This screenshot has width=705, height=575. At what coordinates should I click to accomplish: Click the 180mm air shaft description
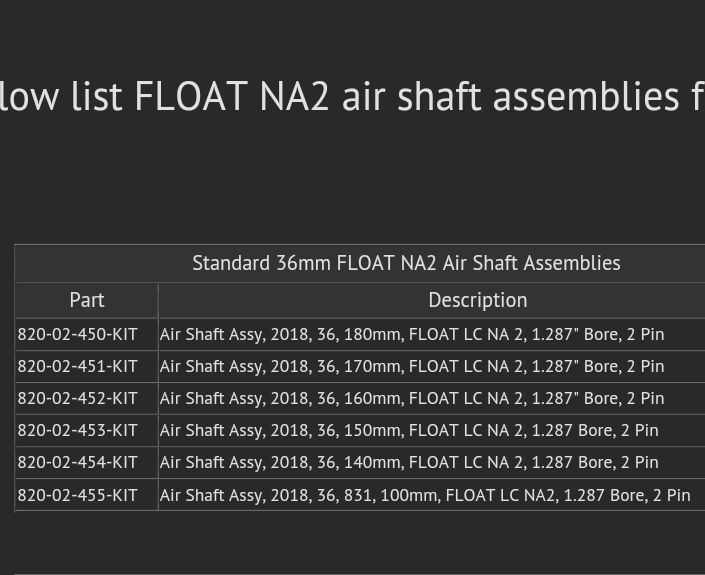pos(411,334)
